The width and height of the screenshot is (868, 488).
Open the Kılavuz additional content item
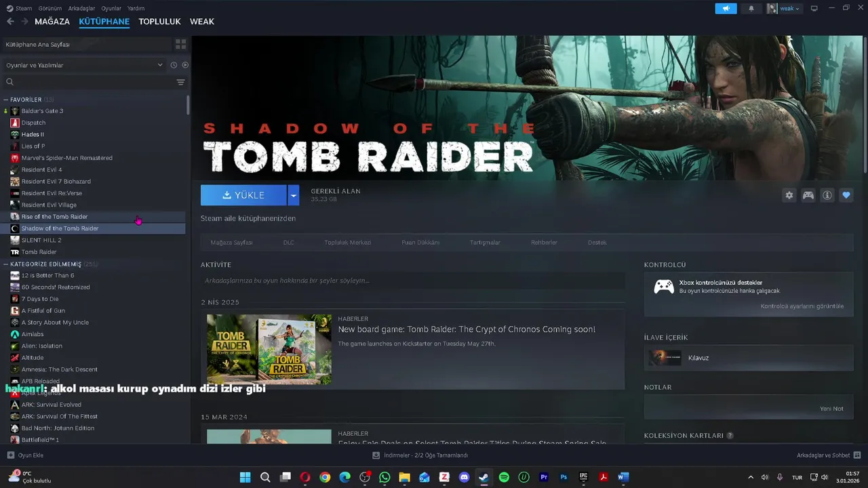(x=749, y=358)
